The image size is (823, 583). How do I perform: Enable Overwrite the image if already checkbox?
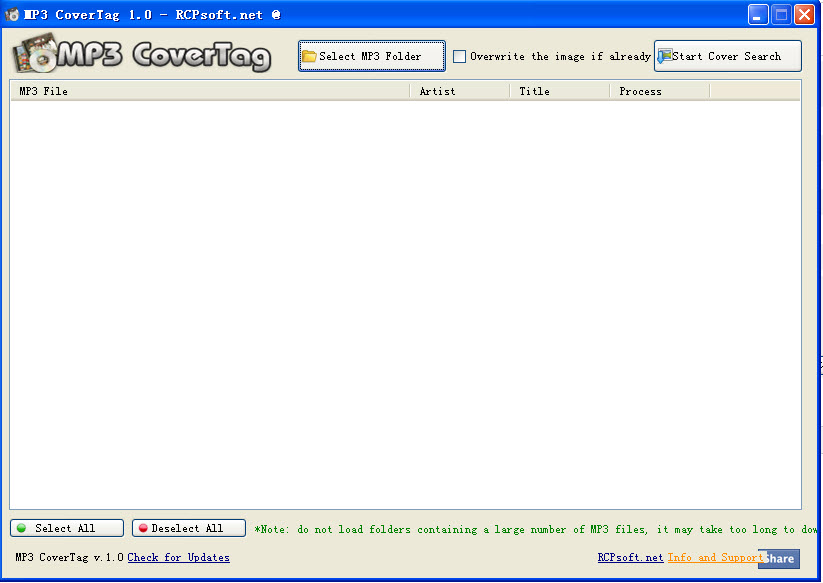[x=459, y=56]
